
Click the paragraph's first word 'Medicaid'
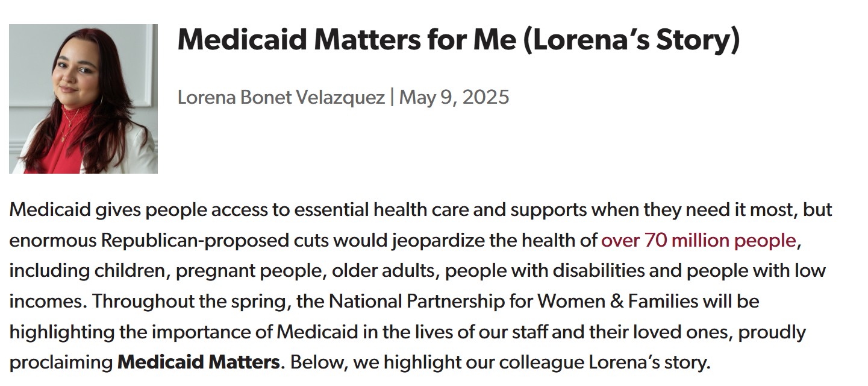51,210
